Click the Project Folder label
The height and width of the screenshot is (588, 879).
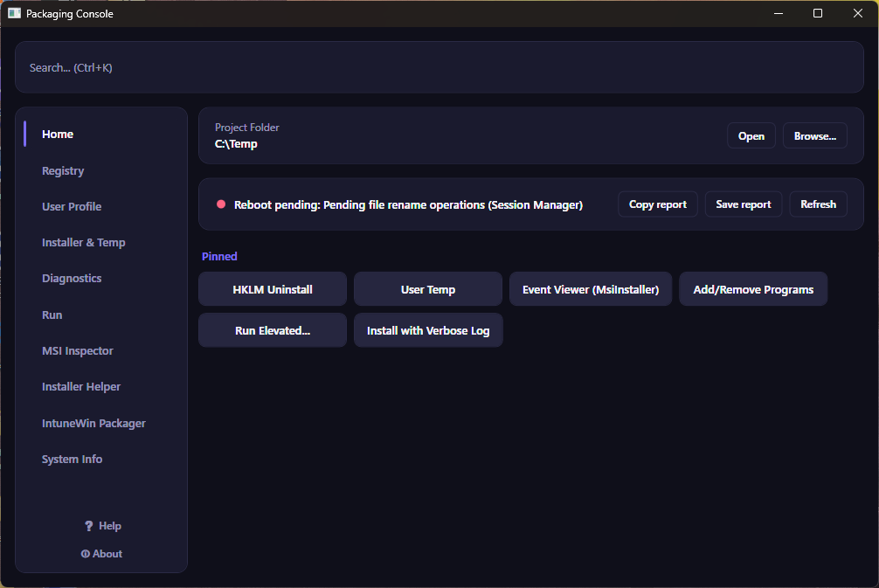click(246, 128)
